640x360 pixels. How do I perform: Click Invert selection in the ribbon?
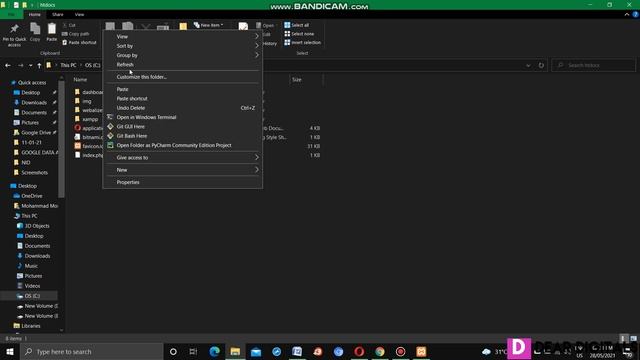point(302,42)
